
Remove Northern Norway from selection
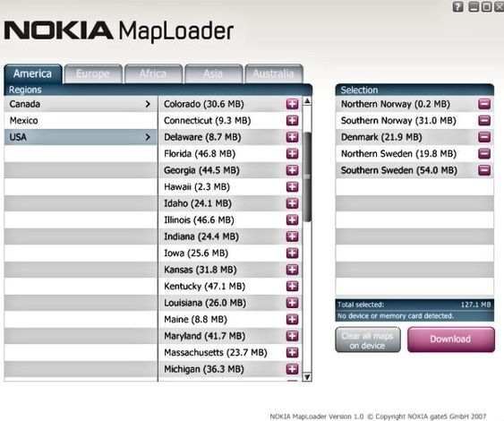[484, 104]
